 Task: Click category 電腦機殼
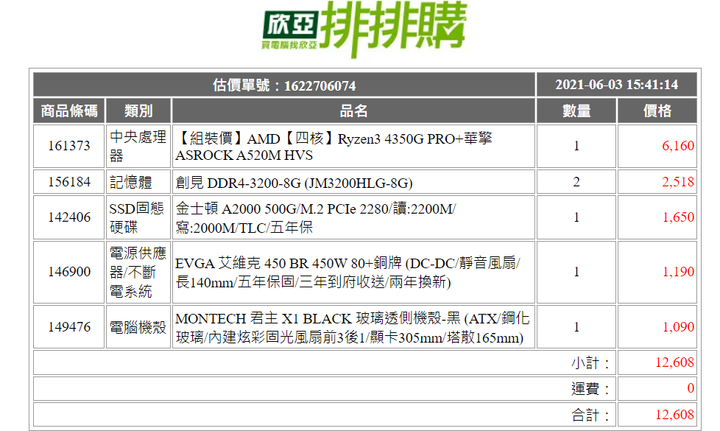pos(138,327)
